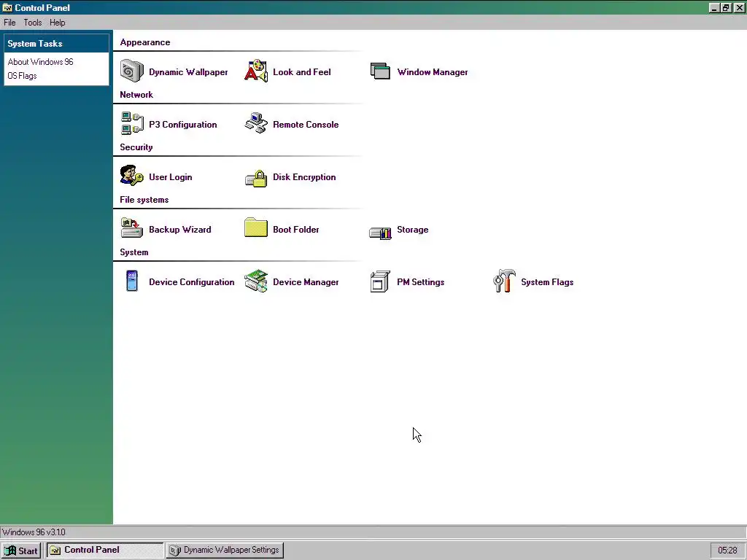Screen dimensions: 747x560
Task: Open the P3 Configuration network icon
Action: (x=131, y=123)
